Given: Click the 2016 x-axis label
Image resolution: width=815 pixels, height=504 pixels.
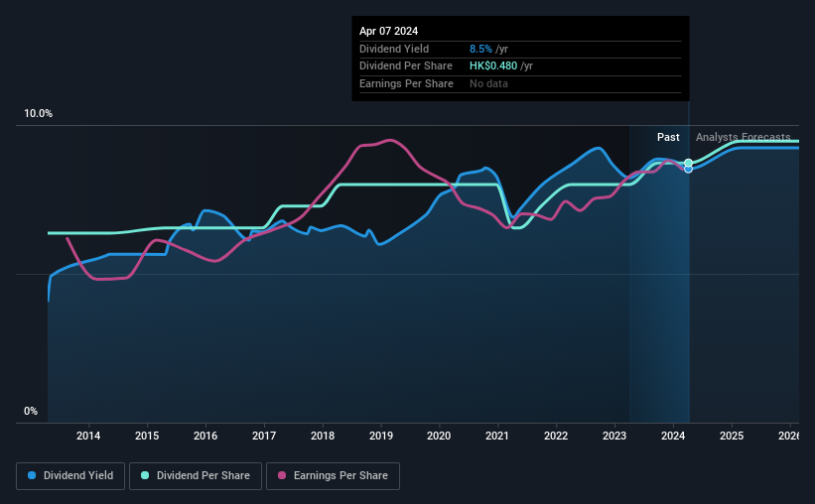Looking at the screenshot, I should [x=205, y=436].
